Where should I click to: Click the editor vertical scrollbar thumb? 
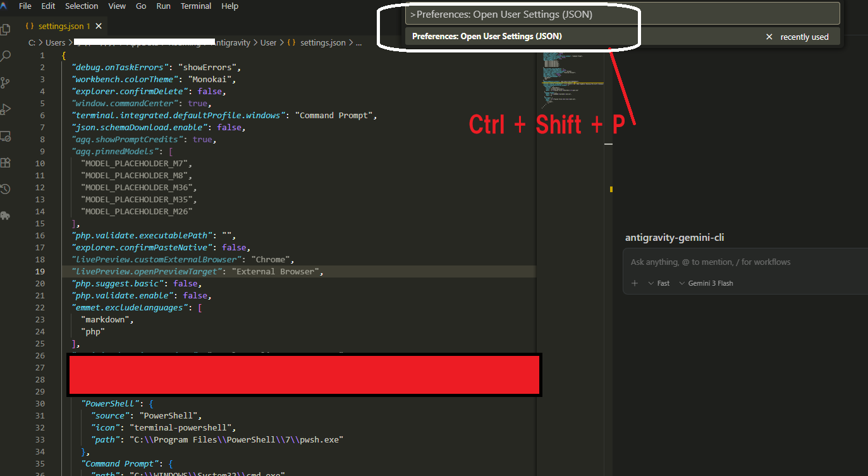tap(608, 144)
